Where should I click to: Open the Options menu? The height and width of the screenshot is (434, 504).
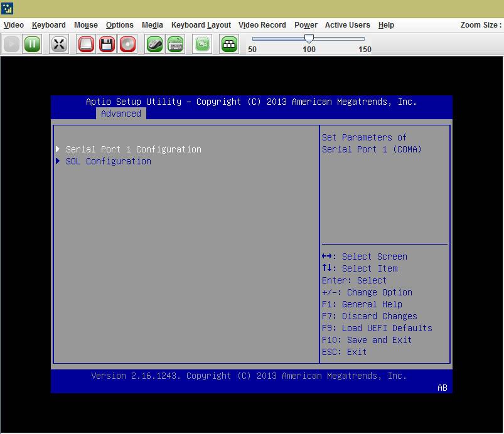click(x=120, y=25)
